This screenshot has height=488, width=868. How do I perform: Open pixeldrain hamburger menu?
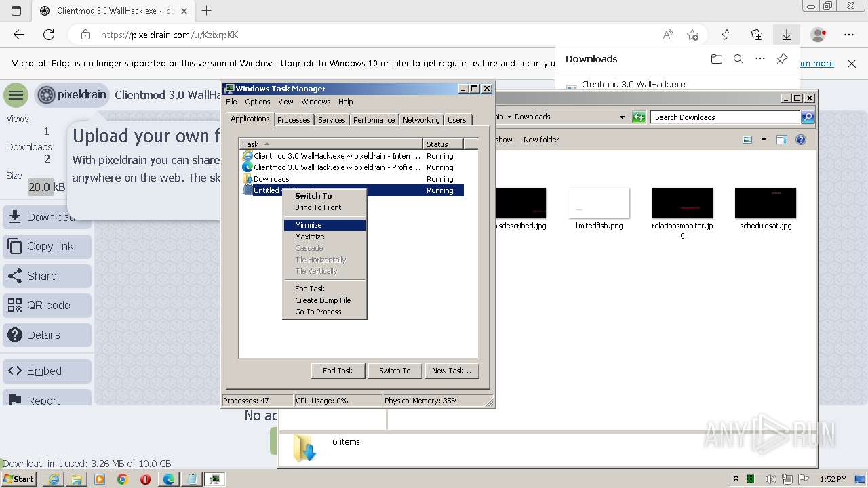16,95
